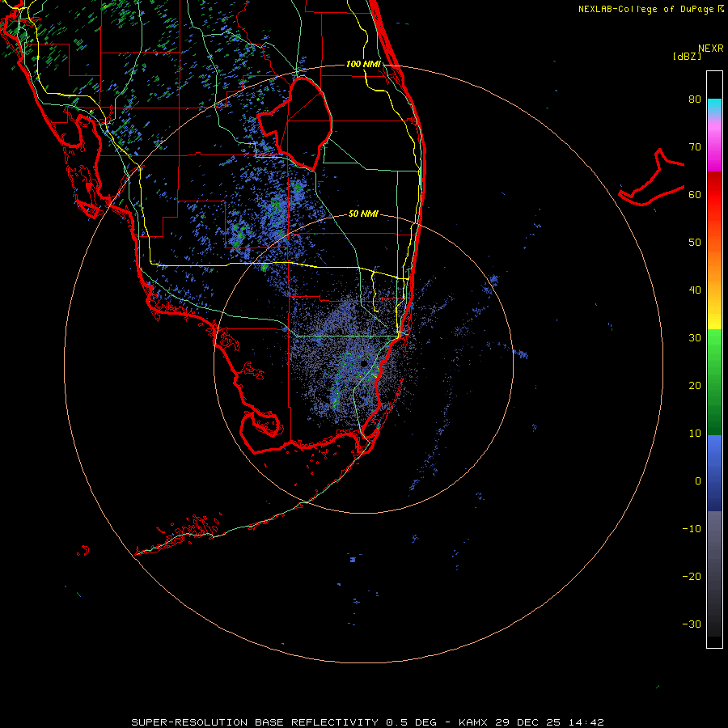728x728 pixels.
Task: Click the 0 value on color scale
Action: (698, 481)
